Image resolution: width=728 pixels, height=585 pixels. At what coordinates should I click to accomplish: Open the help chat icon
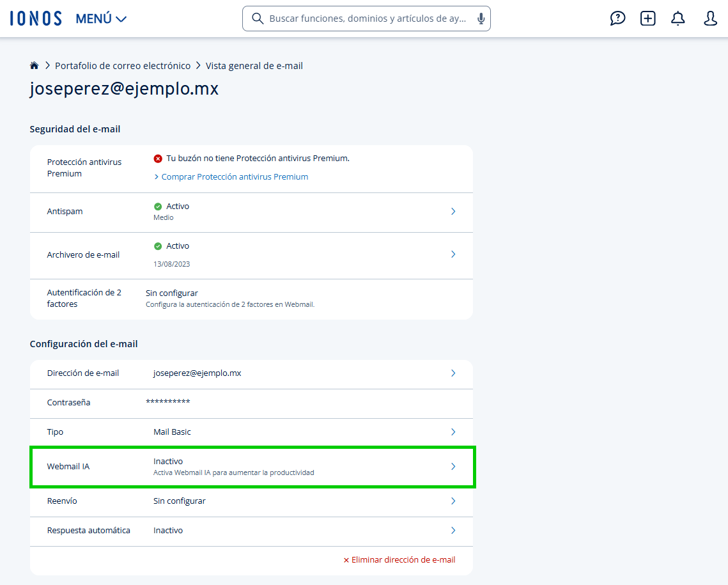617,19
